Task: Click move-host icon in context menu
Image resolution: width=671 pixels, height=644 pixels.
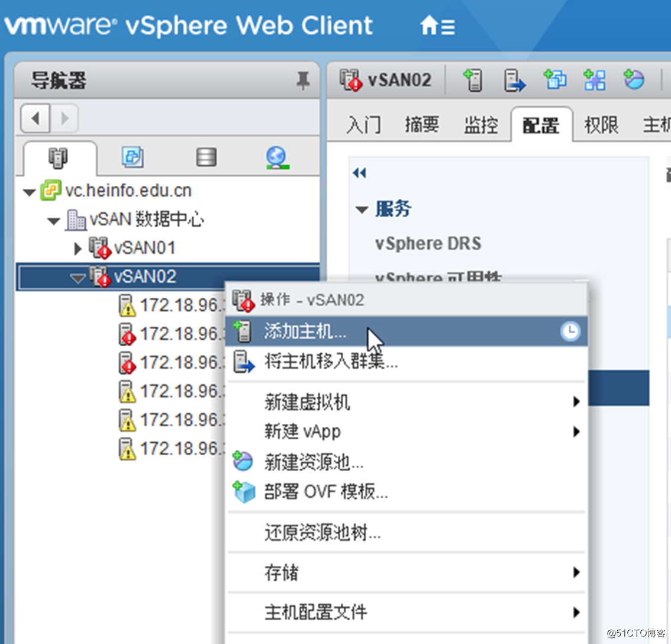Action: click(x=244, y=362)
